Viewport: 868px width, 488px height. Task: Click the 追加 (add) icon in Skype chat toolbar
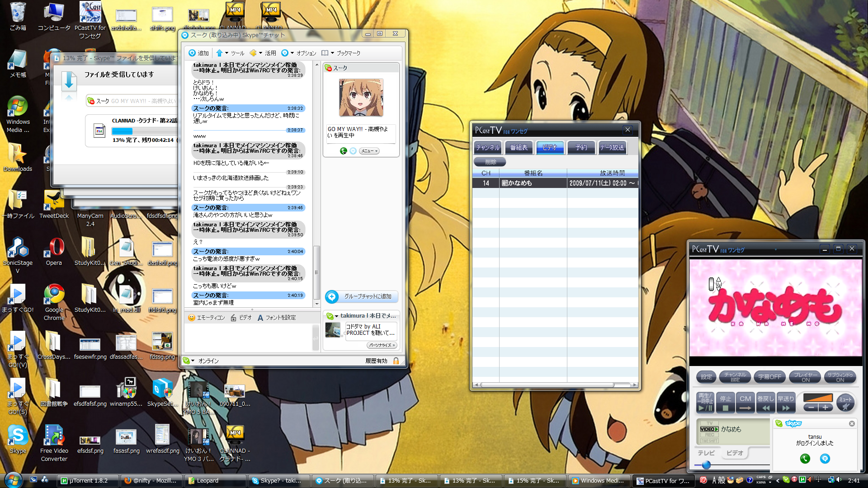192,53
